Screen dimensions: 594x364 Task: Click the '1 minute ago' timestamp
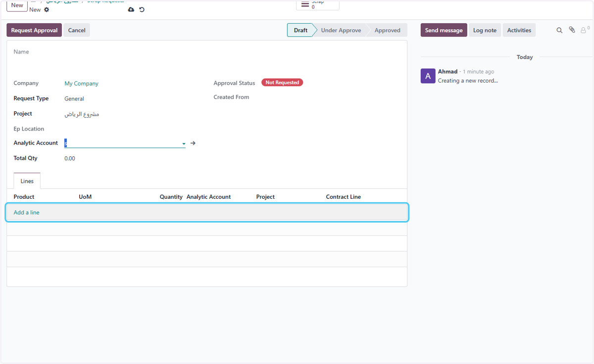478,72
